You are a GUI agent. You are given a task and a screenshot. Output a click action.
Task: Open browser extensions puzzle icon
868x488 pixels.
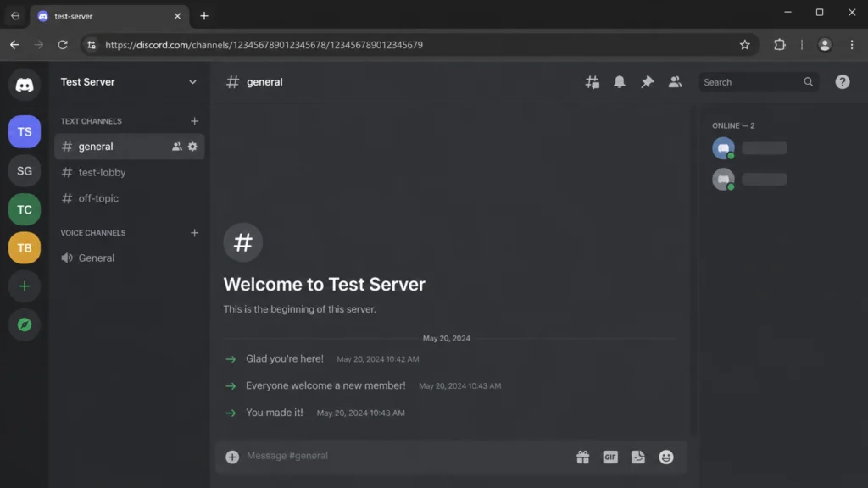780,45
